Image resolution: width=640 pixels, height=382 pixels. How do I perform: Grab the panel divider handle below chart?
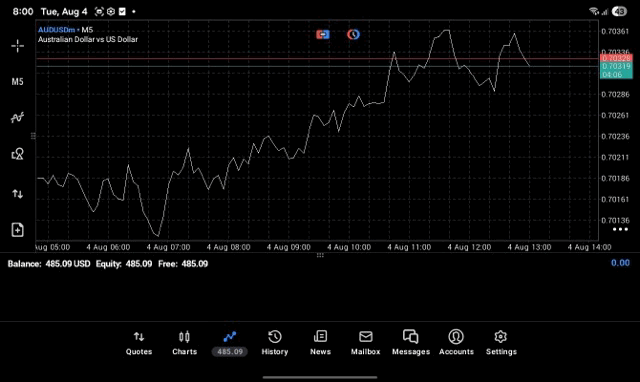coord(320,255)
